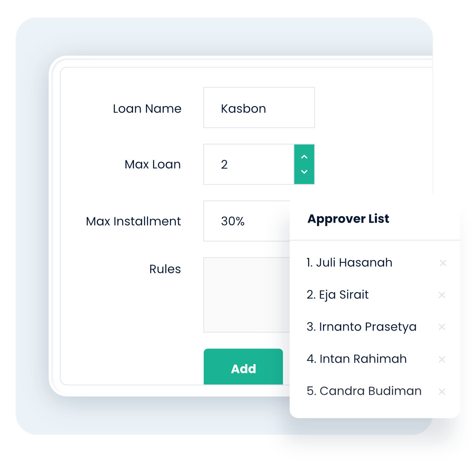Remove Juli Hasanah from approver list
The image size is (476, 476).
[443, 263]
